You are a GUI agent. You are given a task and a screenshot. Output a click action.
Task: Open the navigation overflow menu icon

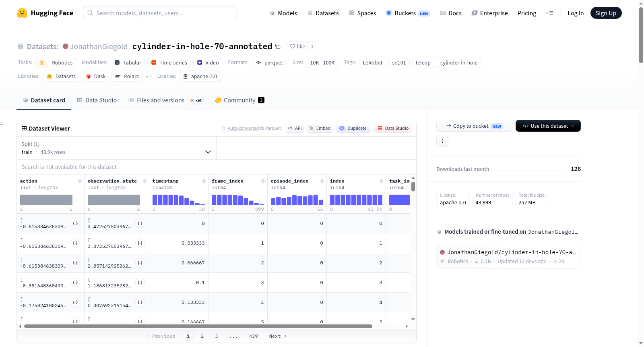point(549,13)
